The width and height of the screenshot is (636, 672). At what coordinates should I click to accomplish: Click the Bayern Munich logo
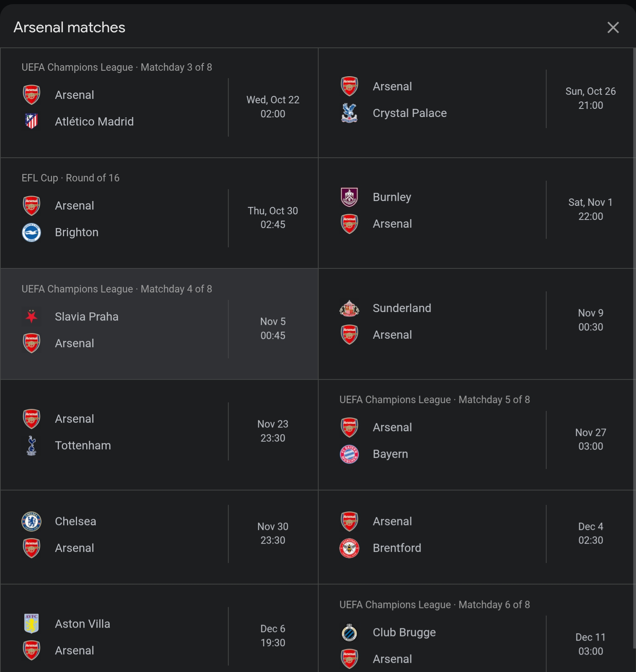point(349,454)
